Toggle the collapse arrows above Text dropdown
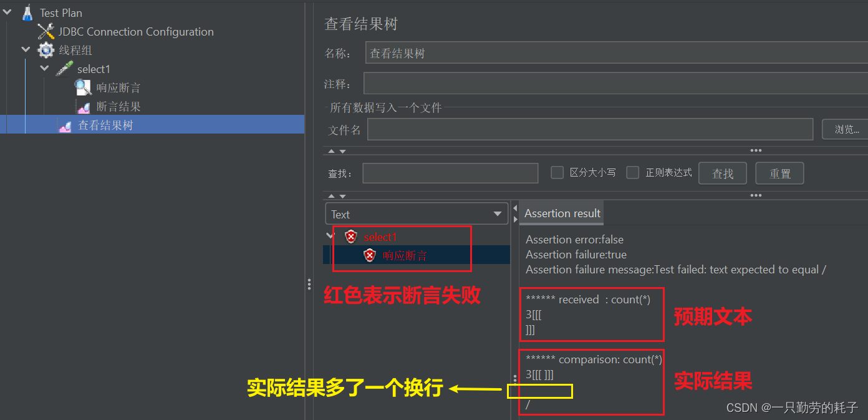 [x=337, y=196]
